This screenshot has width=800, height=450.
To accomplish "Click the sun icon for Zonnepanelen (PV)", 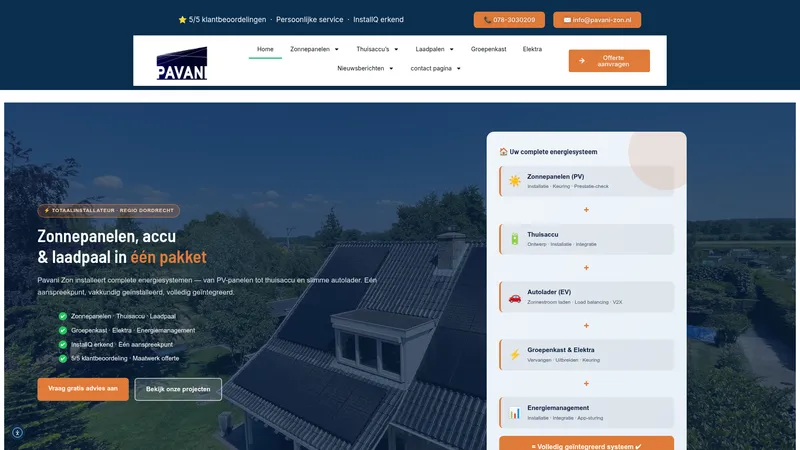I will coord(514,181).
